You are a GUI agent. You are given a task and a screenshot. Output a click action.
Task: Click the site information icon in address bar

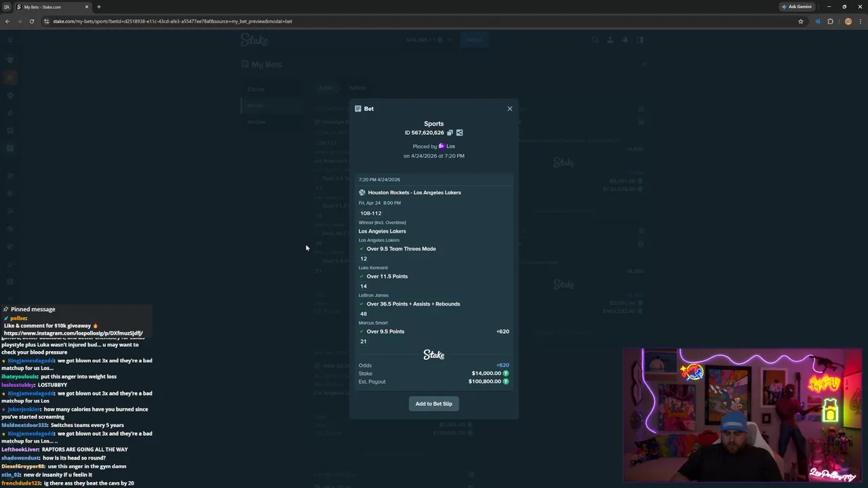[x=46, y=21]
